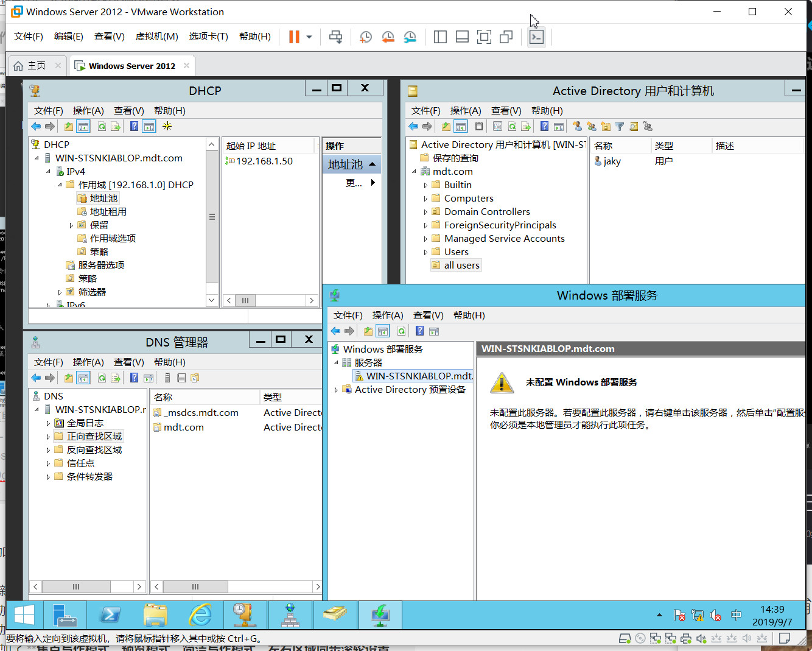Click the create new group icon in Active Directory
This screenshot has height=651, width=812.
tap(592, 126)
